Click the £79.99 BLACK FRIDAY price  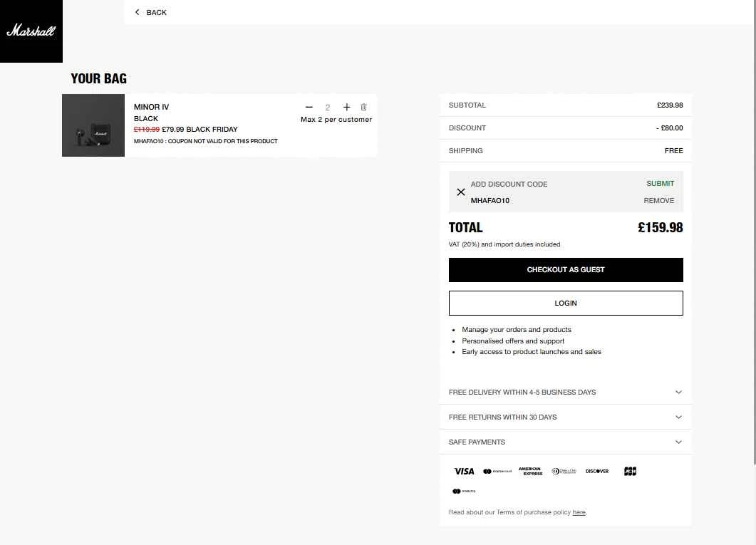200,129
